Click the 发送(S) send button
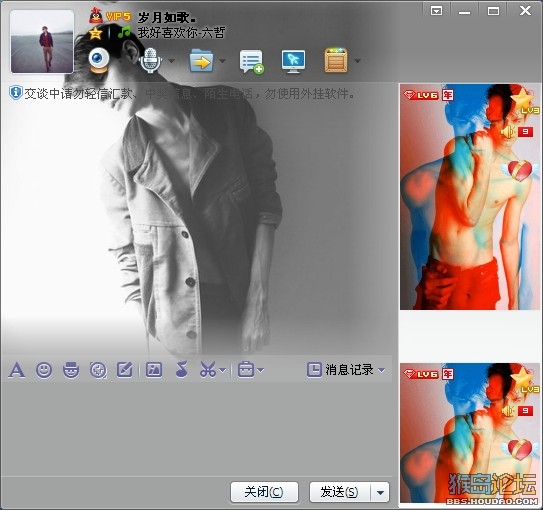This screenshot has height=510, width=543. [x=340, y=492]
